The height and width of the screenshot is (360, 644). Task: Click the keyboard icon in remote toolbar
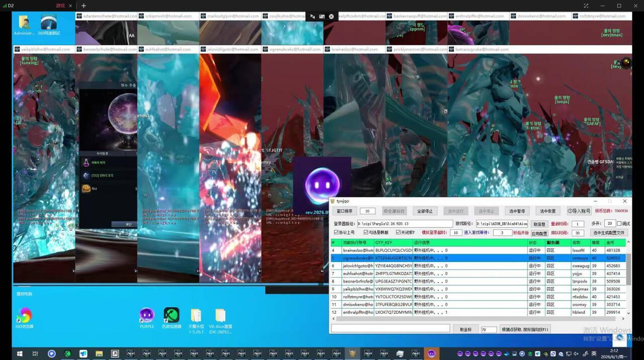(x=322, y=16)
